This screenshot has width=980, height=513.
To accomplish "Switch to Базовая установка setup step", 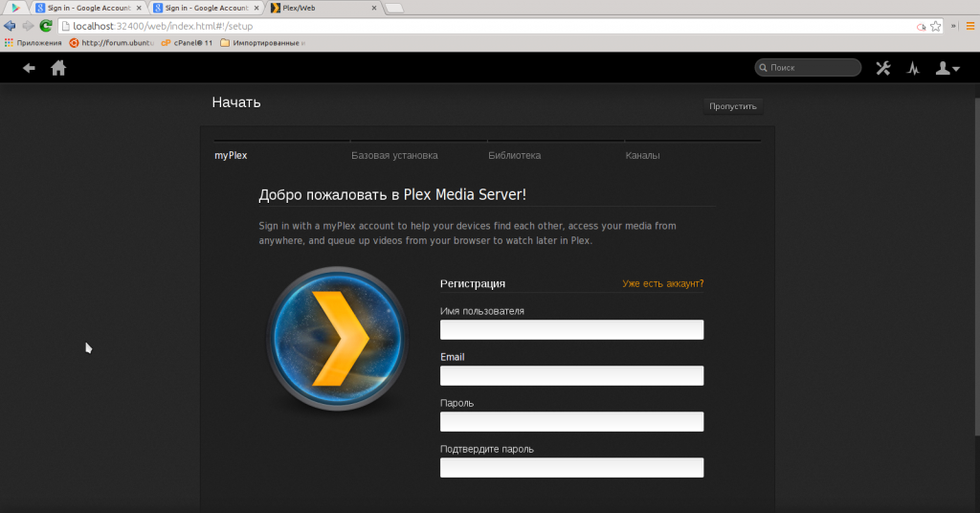I will (x=394, y=155).
